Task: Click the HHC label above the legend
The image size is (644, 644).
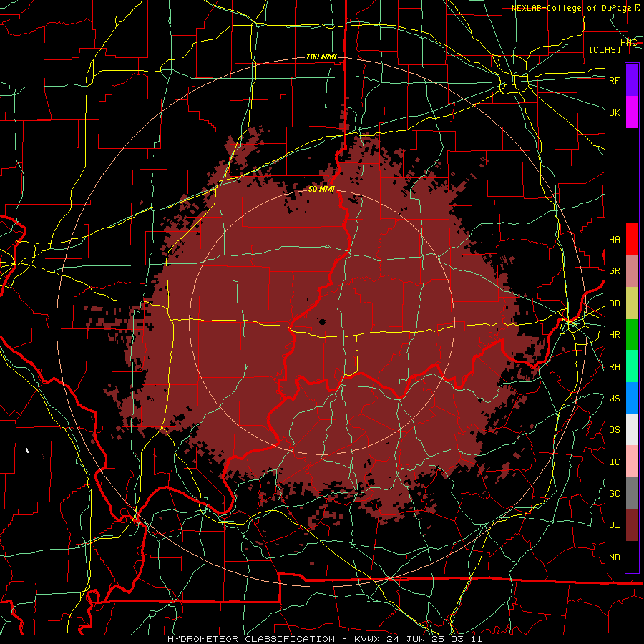Action: (628, 43)
